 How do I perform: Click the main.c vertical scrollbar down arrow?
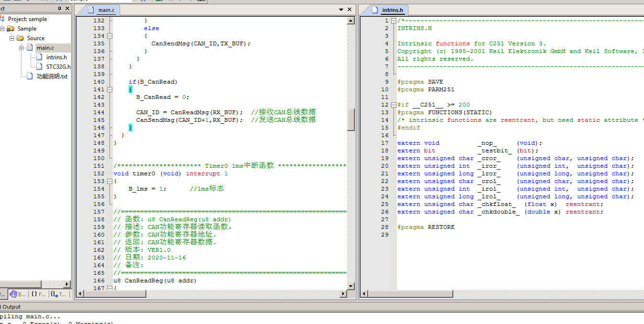351,286
